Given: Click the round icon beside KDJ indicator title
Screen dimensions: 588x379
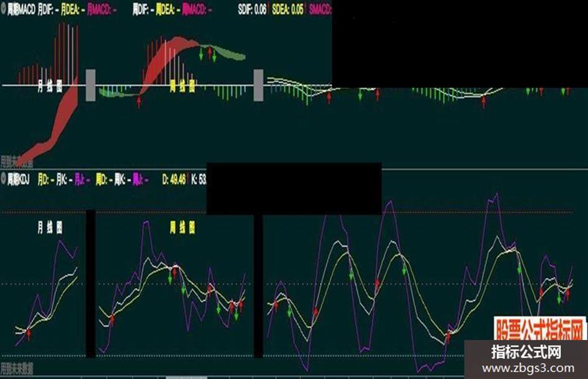Looking at the screenshot, I should click(3, 179).
